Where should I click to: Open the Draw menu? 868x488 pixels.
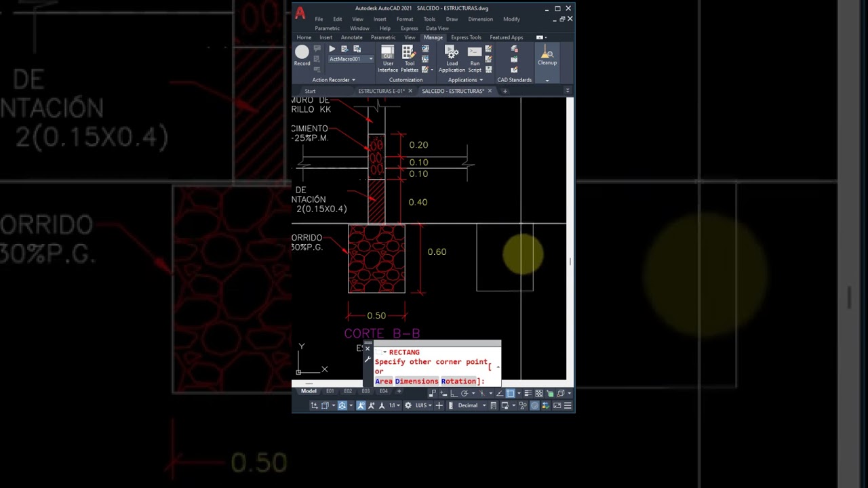tap(452, 19)
